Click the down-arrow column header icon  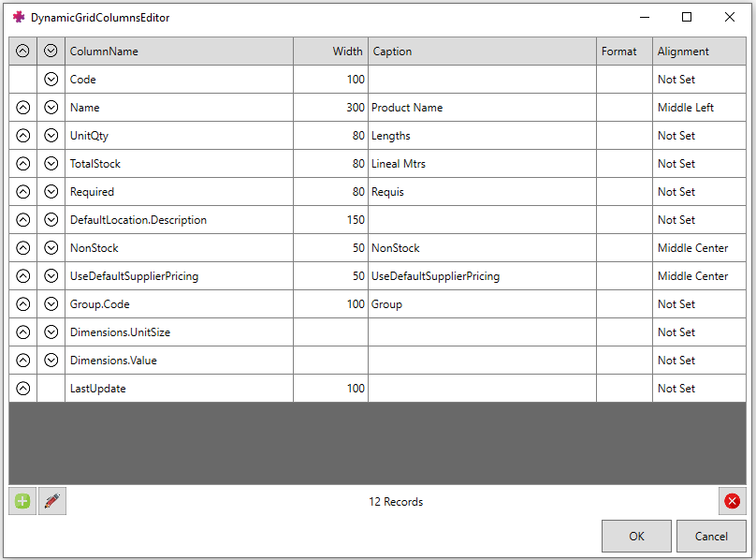tap(51, 51)
